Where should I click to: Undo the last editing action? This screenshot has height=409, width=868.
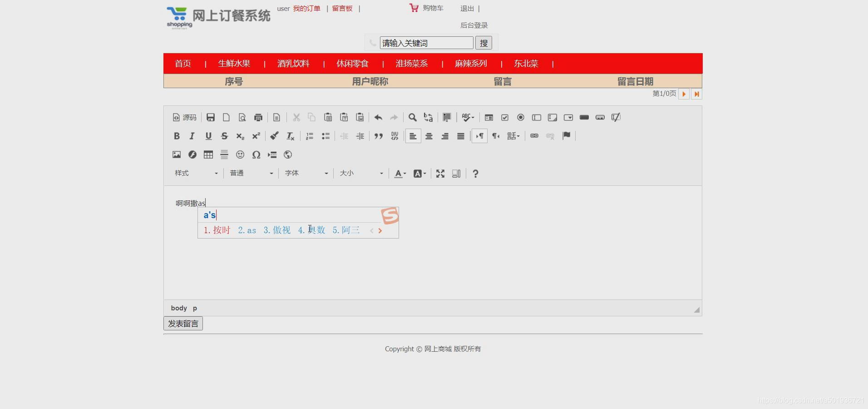click(377, 117)
